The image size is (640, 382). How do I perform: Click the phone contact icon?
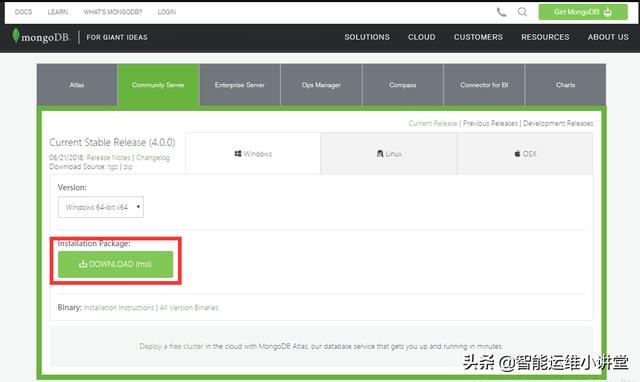click(501, 12)
